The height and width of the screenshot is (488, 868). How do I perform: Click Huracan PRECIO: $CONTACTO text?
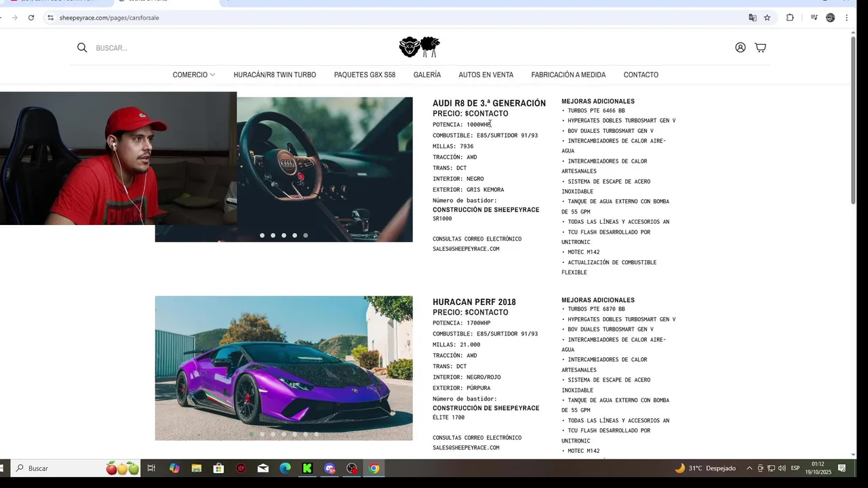click(x=470, y=312)
